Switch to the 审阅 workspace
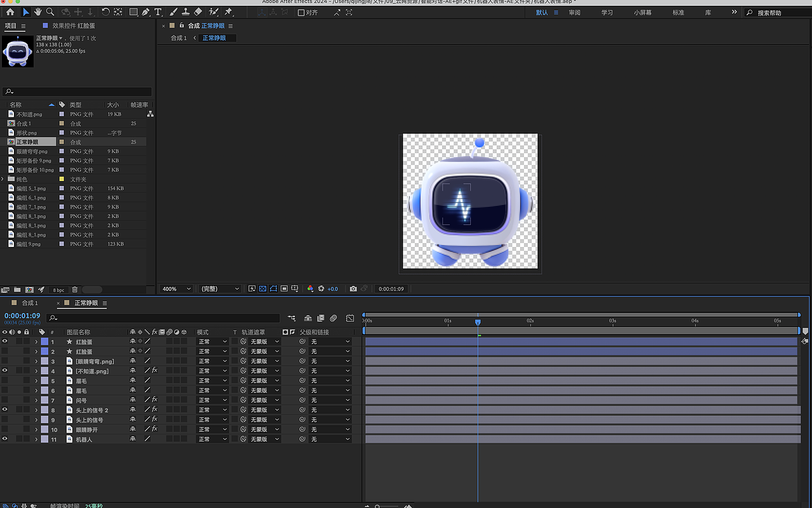 pos(574,13)
